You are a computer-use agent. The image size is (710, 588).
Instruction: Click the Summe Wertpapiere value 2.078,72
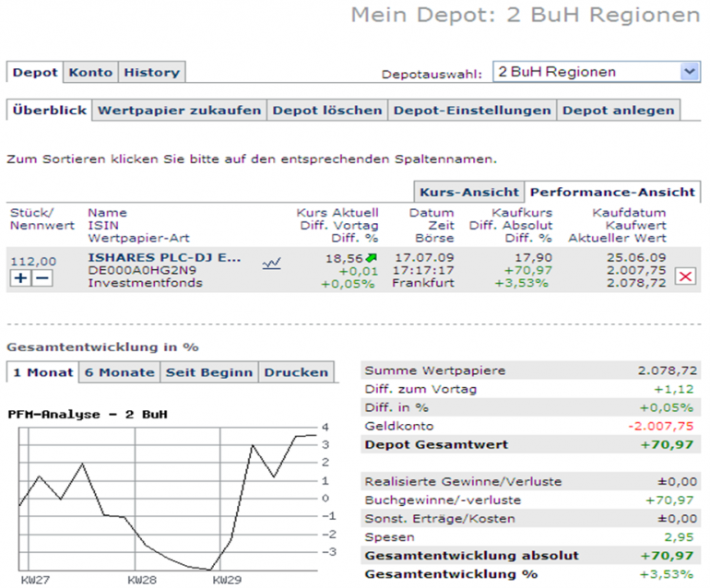(668, 370)
